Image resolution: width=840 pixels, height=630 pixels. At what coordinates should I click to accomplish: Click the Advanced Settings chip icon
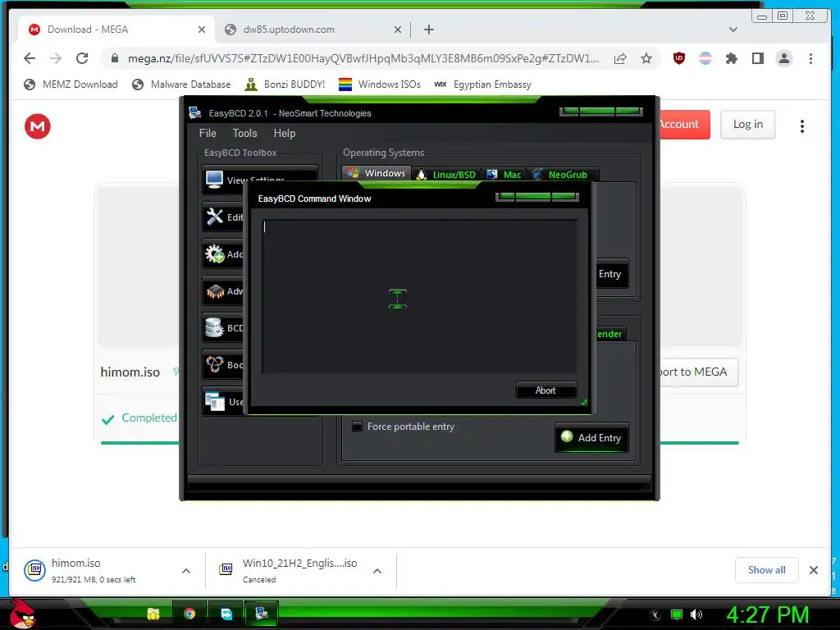point(215,291)
